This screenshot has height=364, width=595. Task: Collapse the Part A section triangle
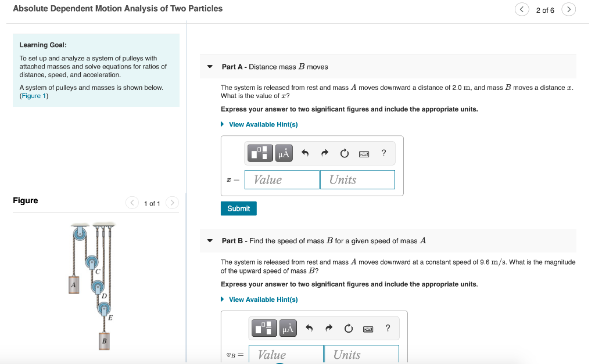point(210,67)
